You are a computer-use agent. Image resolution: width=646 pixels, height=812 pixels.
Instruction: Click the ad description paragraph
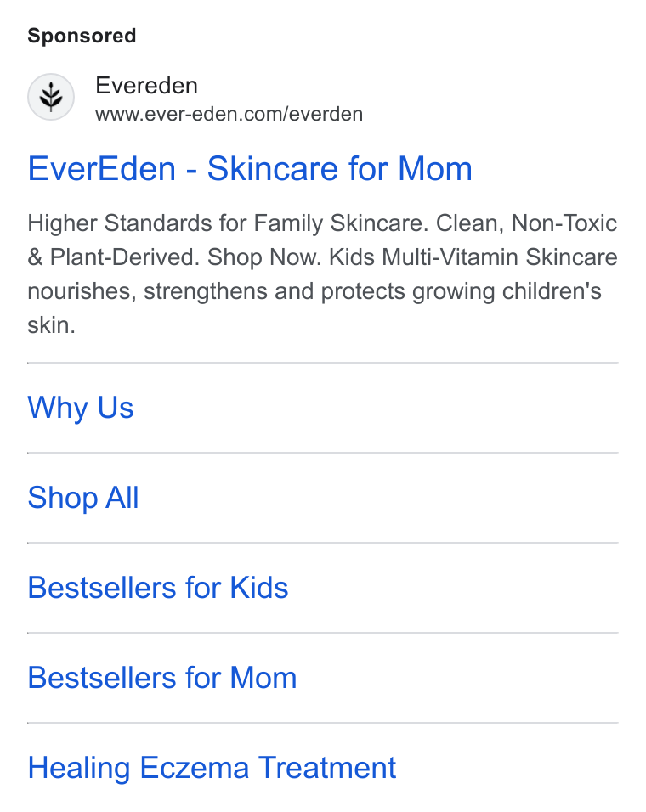point(322,274)
